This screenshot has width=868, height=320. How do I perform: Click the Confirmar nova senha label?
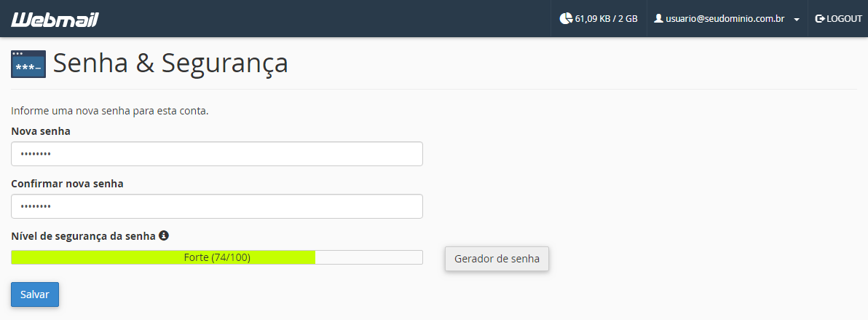pos(67,184)
